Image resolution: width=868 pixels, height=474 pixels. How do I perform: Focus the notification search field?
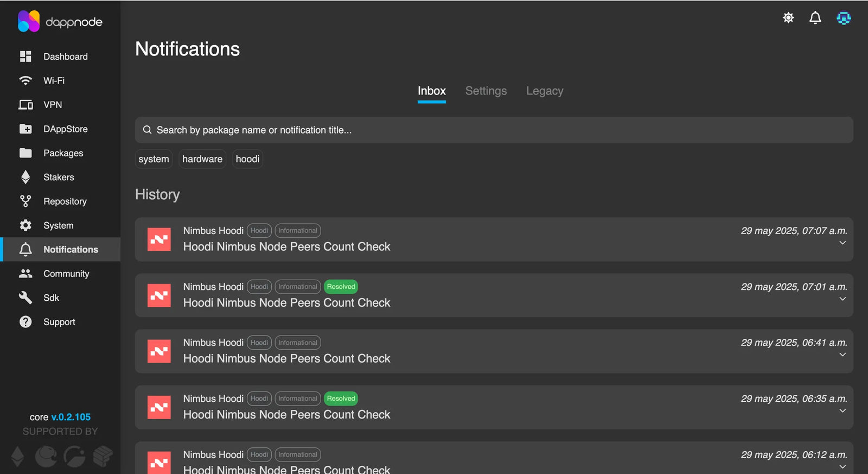pos(494,130)
